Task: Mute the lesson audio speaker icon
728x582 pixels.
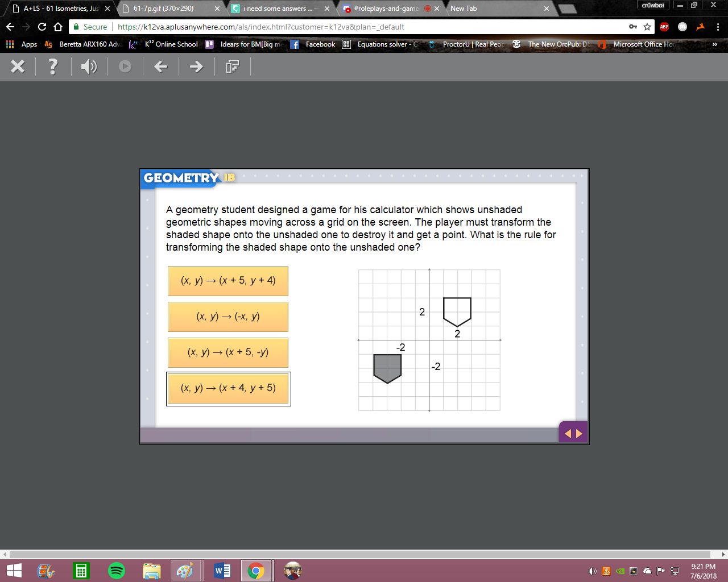Action: click(89, 66)
